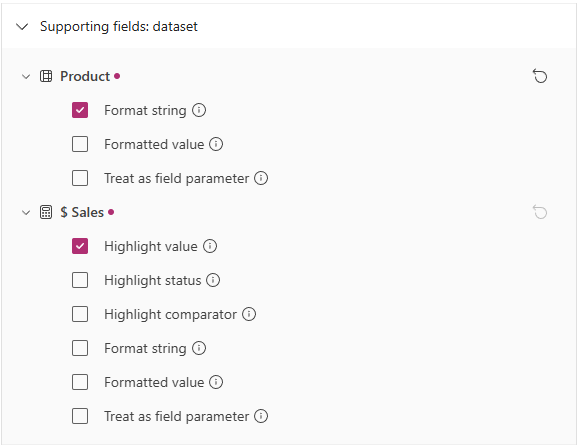The image size is (578, 447).
Task: Click info icon beside Highlight value
Action: point(210,246)
